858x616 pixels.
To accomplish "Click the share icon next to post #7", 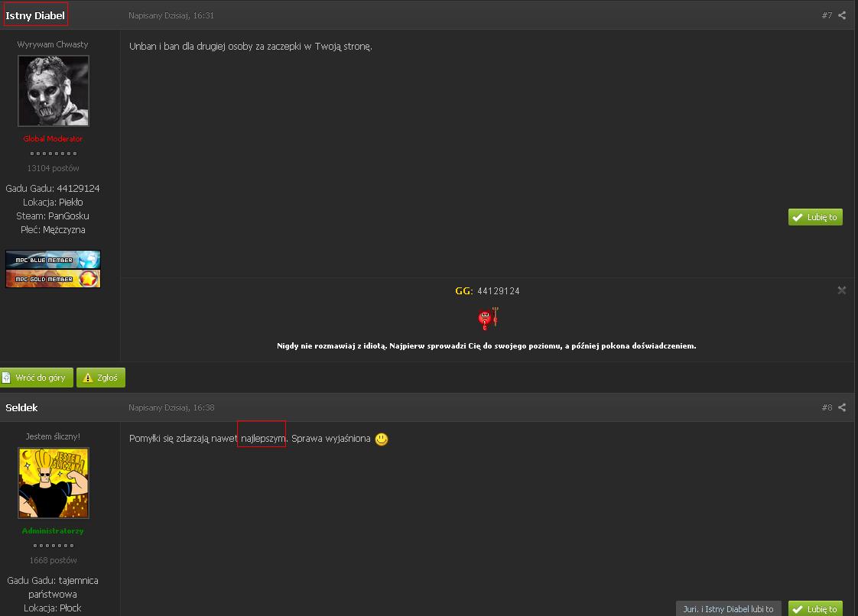I will tap(842, 15).
